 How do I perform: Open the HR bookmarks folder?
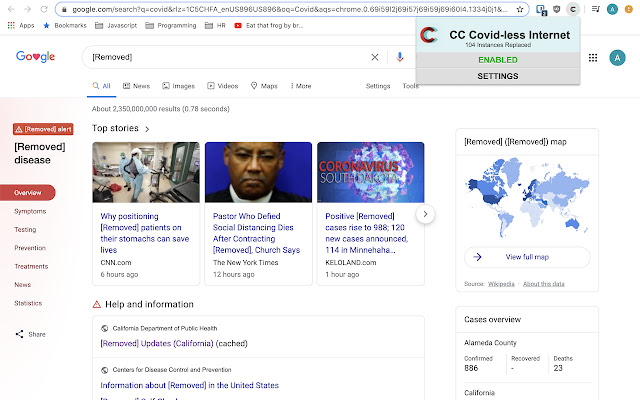(215, 25)
